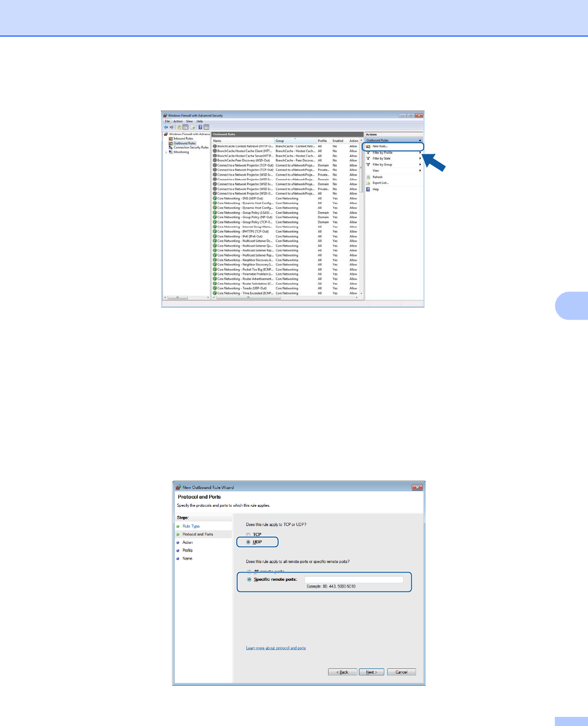Open the Filter by Group submenu arrow

[420, 164]
